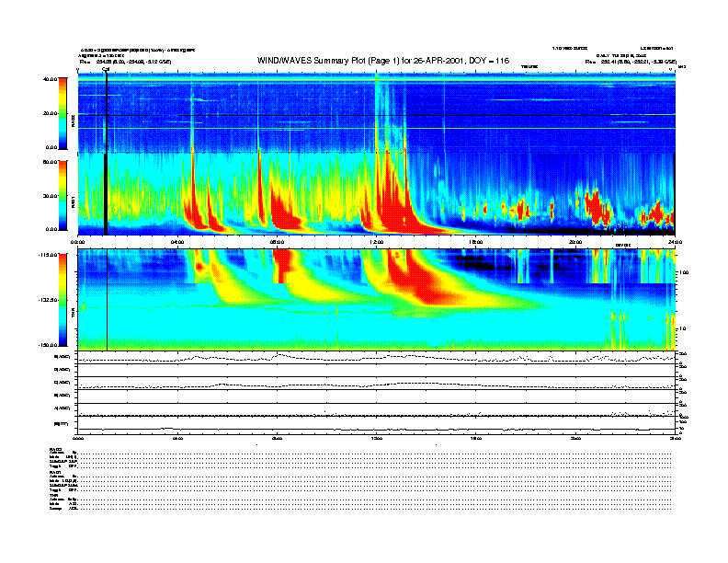728x563 pixels.
Task: Click the RAD1 color scale bar
Action: click(x=63, y=195)
